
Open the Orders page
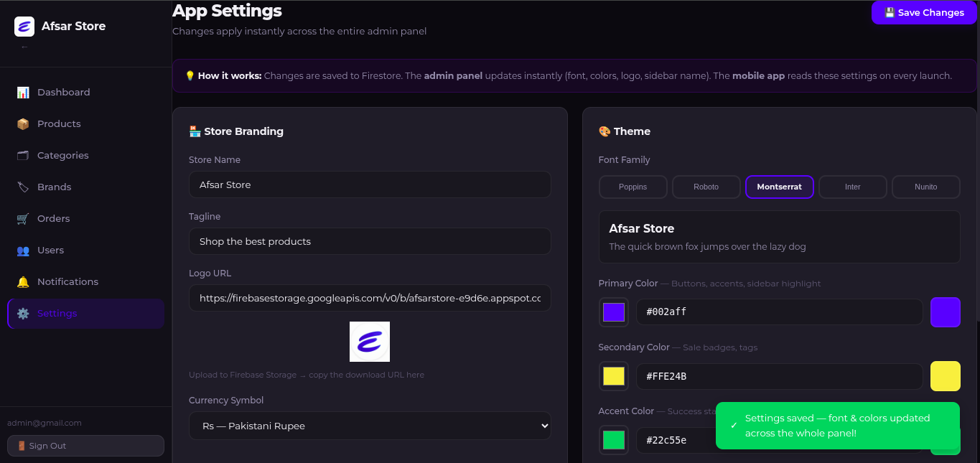click(x=86, y=219)
